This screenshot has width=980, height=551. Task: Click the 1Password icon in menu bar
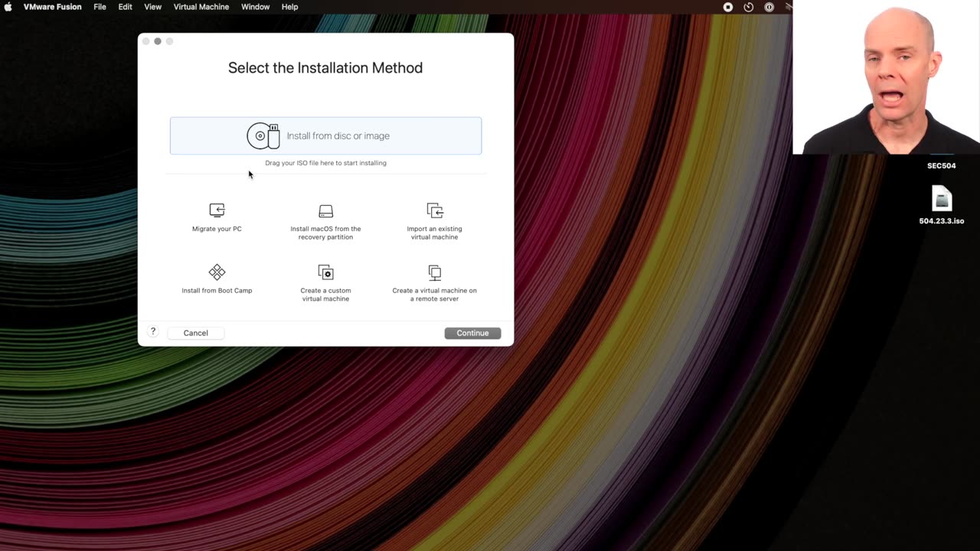pyautogui.click(x=769, y=7)
